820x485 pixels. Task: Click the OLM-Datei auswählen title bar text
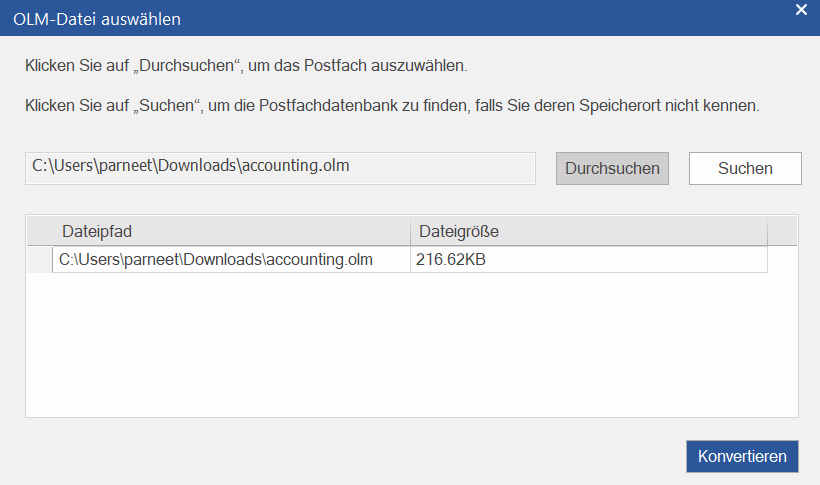tap(97, 18)
